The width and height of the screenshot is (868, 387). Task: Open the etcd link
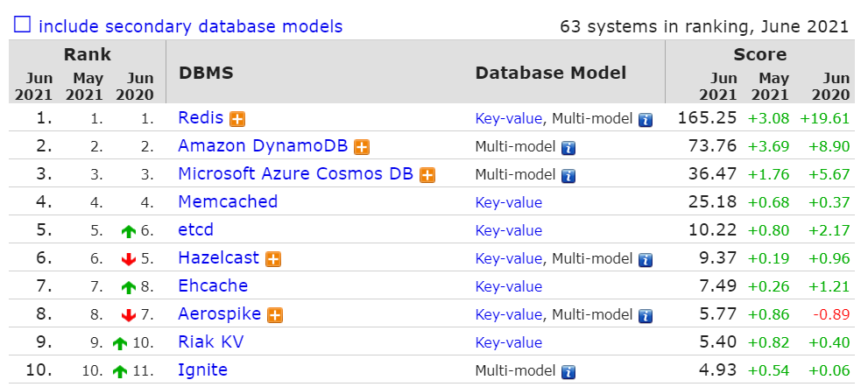pos(195,229)
